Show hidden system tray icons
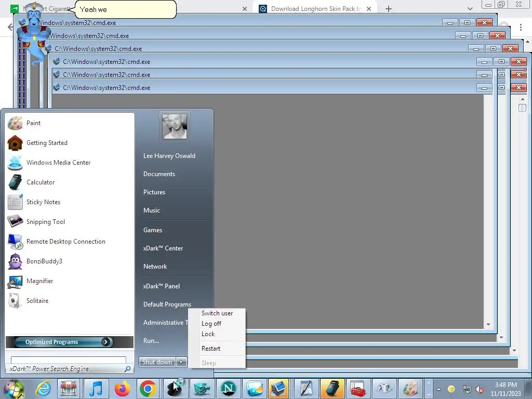Viewport: 532px width, 399px height. click(x=438, y=389)
